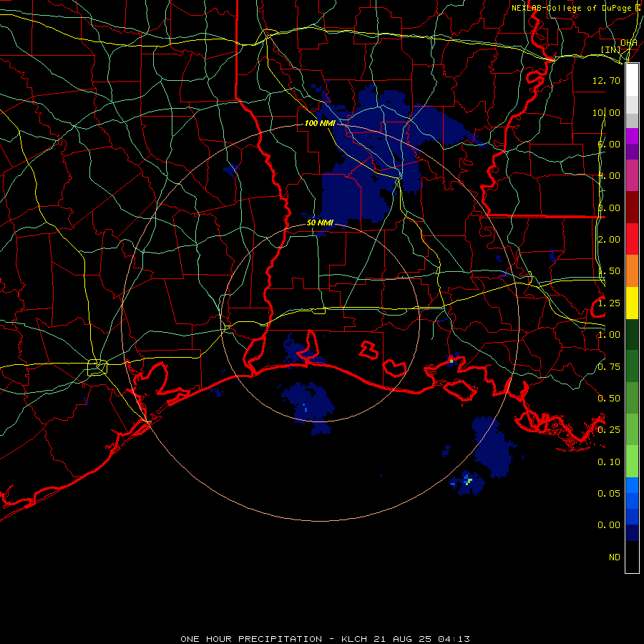Viewport: 644px width, 644px height.
Task: Click the 12.70 legend value
Action: pos(606,80)
